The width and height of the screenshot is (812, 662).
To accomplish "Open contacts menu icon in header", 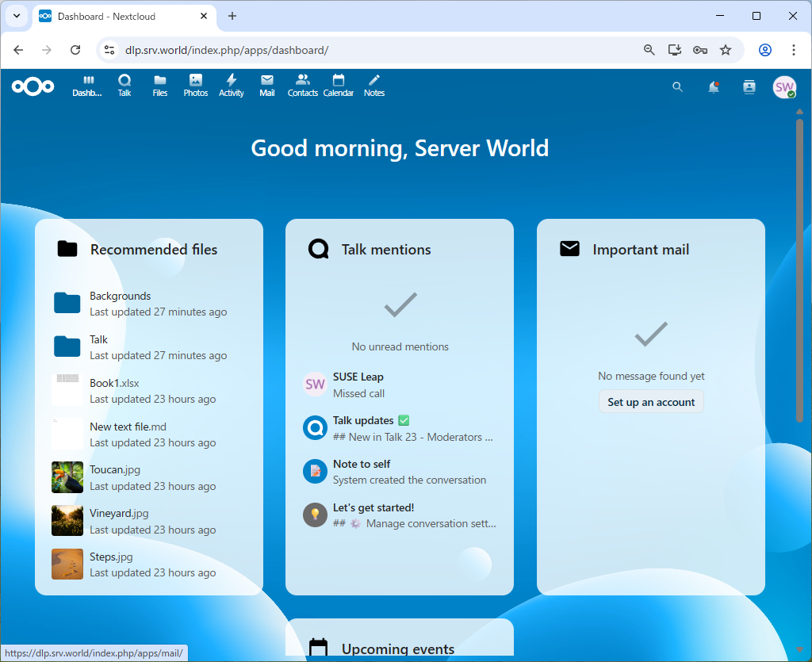I will (749, 87).
